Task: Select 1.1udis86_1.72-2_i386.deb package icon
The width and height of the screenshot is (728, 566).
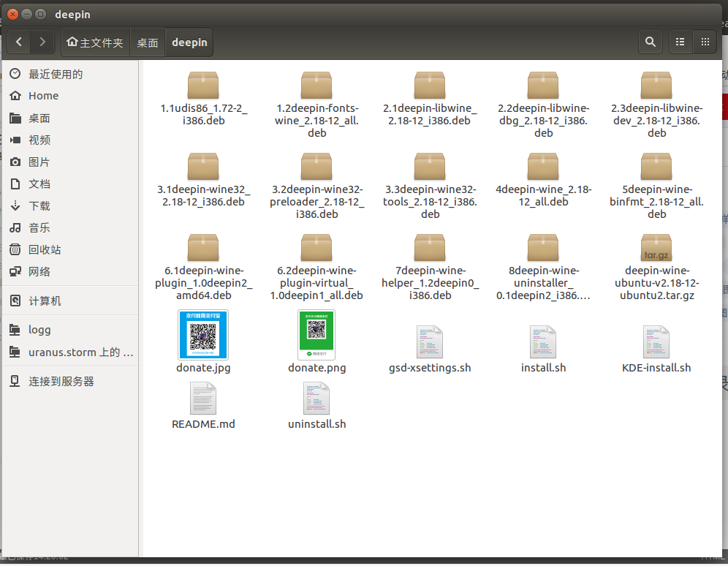Action: pos(203,86)
